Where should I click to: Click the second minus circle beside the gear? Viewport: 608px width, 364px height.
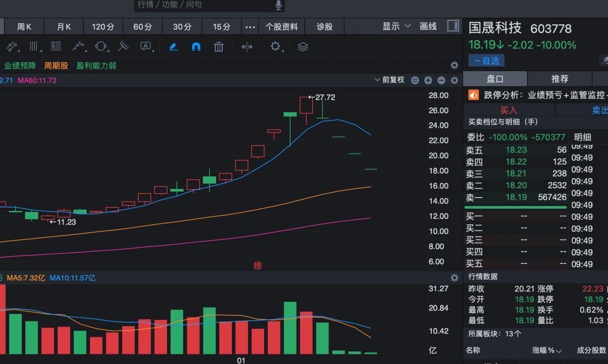(441, 80)
